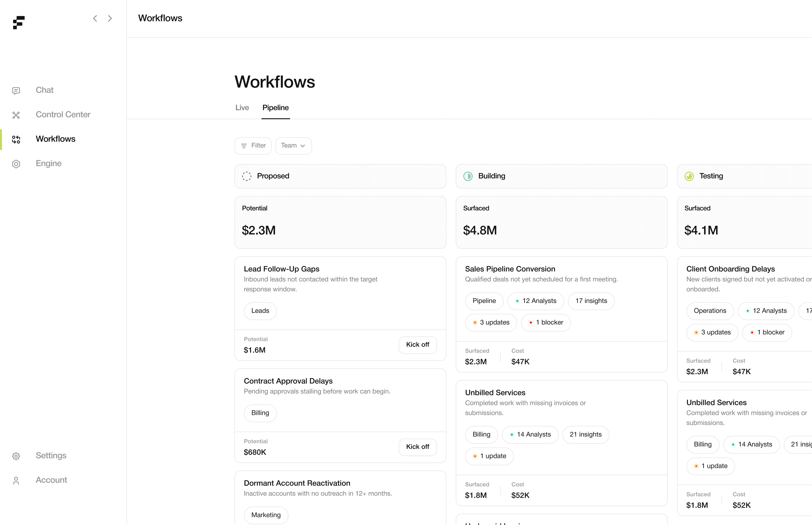
Task: Click 14 Analysts chip on Building Unbilled Services
Action: (x=530, y=435)
